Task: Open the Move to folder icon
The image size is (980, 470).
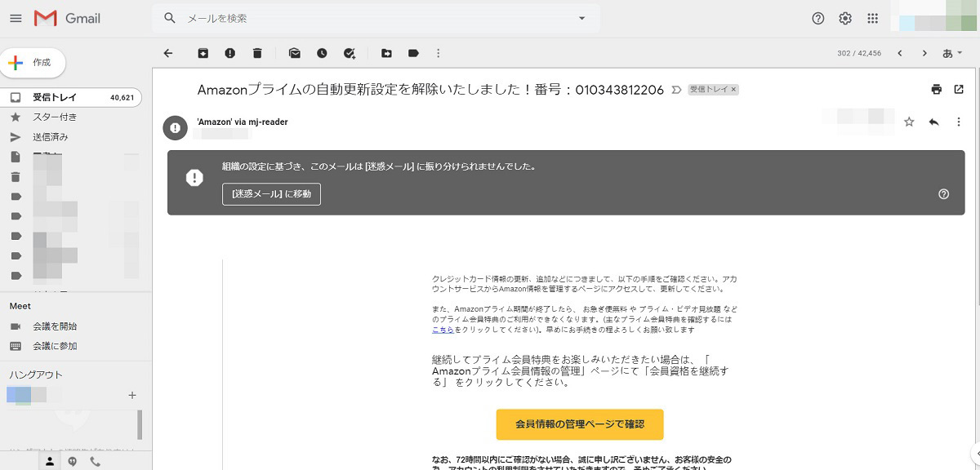Action: (x=386, y=53)
